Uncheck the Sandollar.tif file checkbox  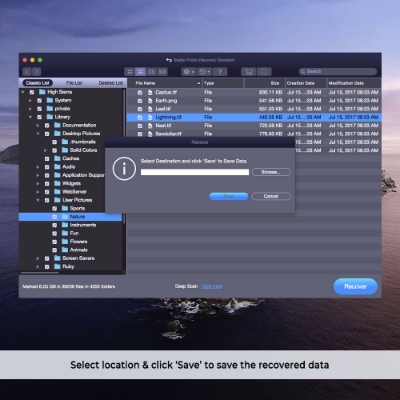[140, 134]
